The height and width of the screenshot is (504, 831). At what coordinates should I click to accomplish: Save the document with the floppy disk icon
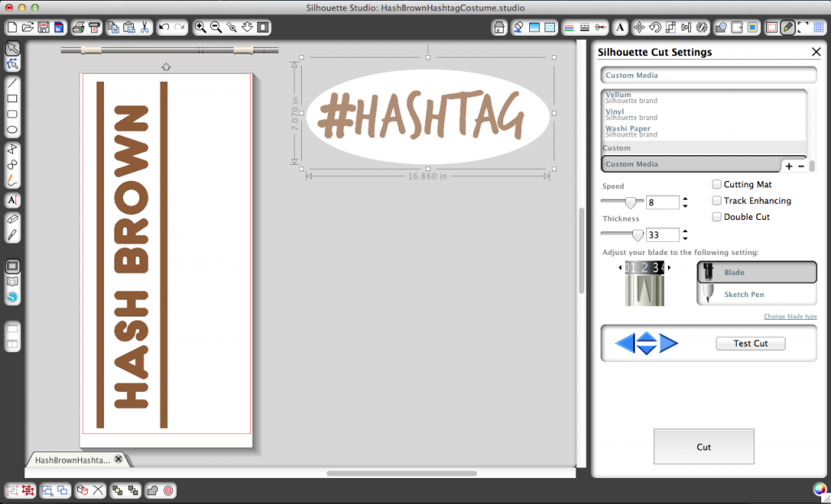pos(44,27)
